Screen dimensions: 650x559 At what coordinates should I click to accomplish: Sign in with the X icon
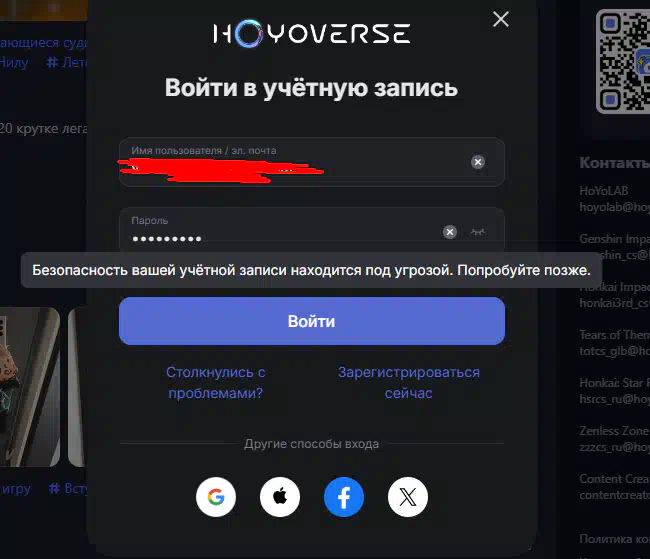click(x=407, y=496)
